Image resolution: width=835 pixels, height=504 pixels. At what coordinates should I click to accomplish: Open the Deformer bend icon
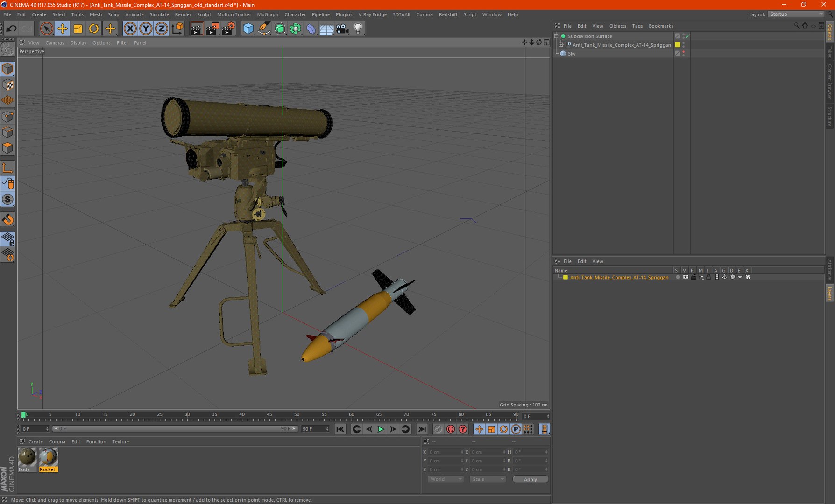coord(311,28)
